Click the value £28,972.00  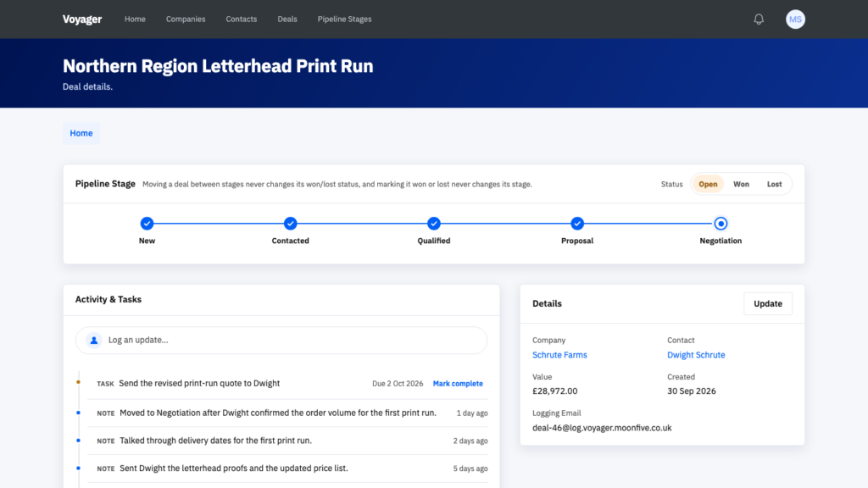pos(554,391)
